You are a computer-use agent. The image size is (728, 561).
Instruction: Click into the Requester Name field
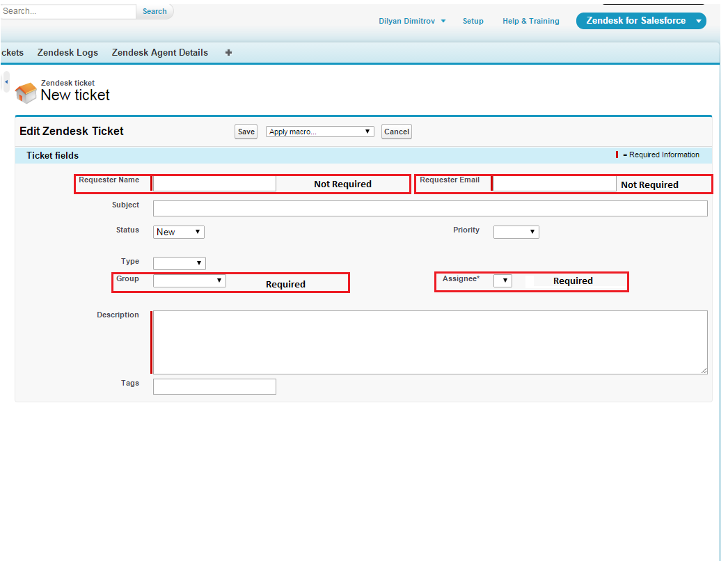tap(214, 184)
